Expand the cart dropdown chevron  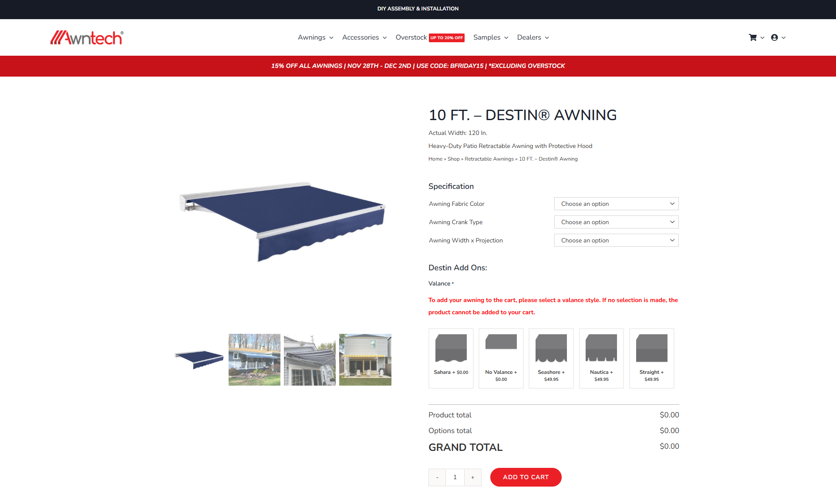[762, 38]
